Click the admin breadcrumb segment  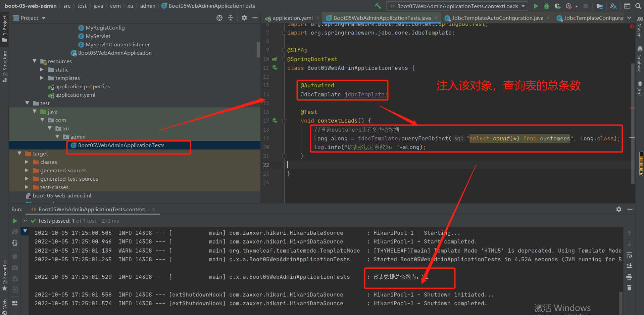148,6
